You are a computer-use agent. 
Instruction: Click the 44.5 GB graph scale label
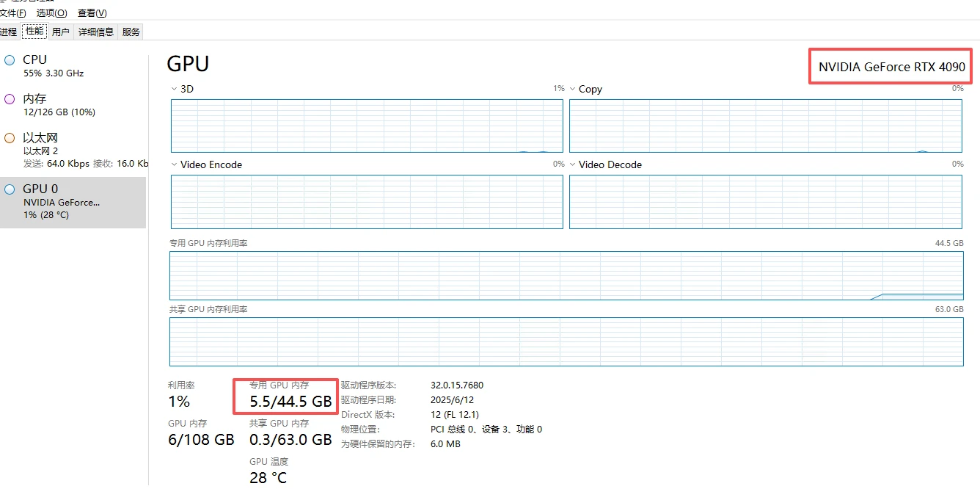pos(948,243)
